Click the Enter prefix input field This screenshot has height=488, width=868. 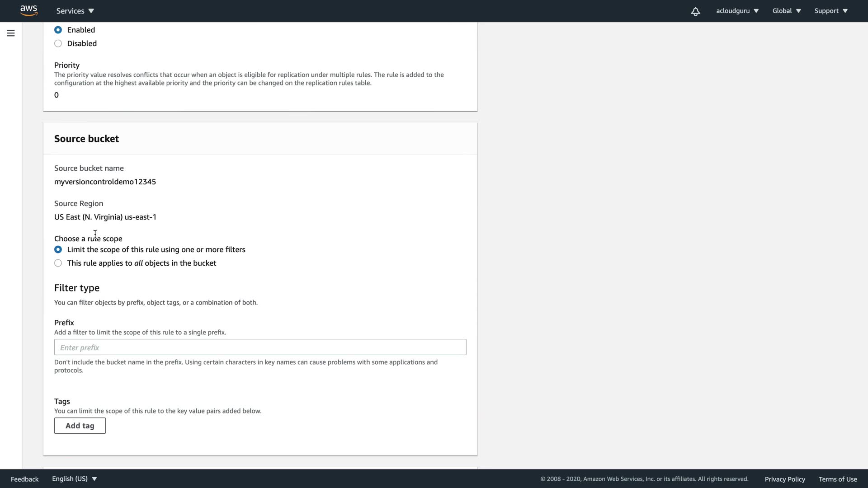[260, 347]
